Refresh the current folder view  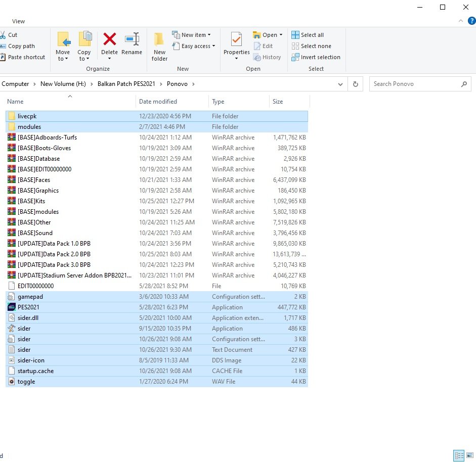click(356, 84)
